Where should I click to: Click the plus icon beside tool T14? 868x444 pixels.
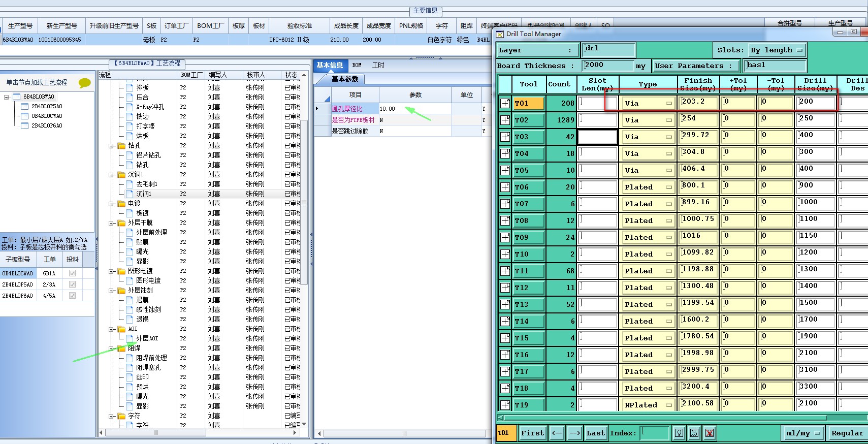coord(505,321)
